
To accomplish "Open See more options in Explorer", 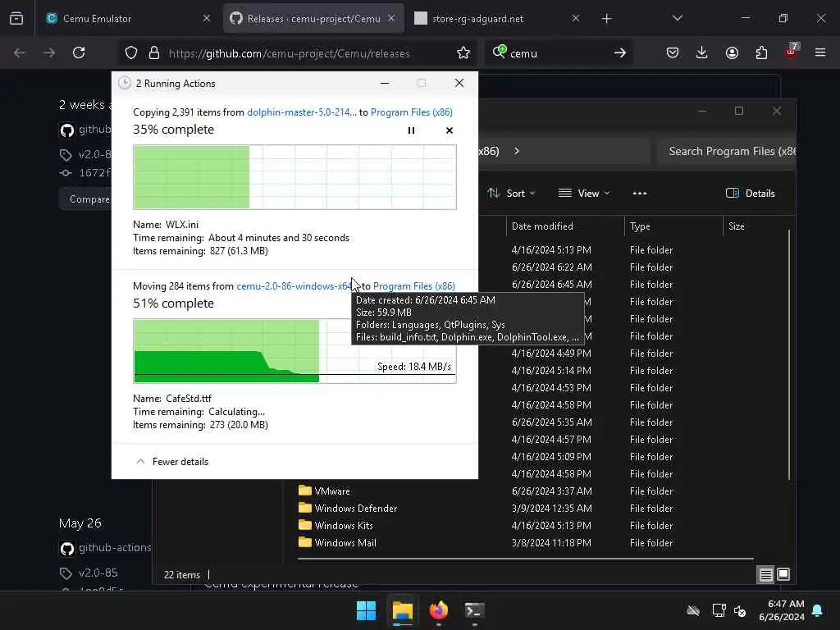I will coord(640,194).
